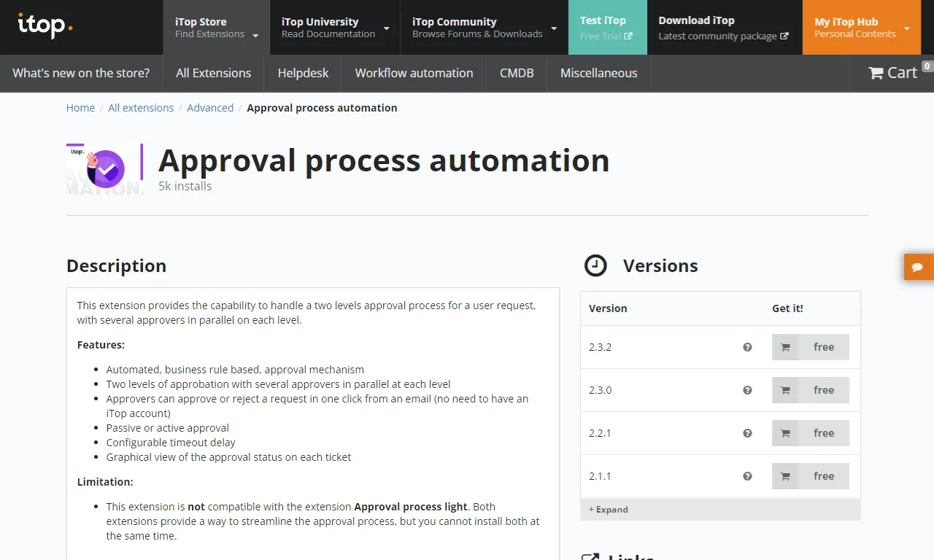The height and width of the screenshot is (560, 934).
Task: Click Test iTop free trial
Action: pyautogui.click(x=607, y=28)
